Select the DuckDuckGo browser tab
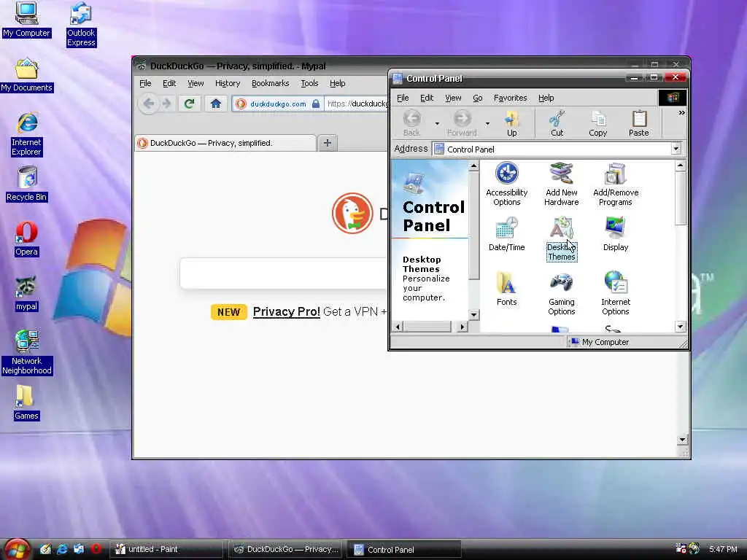 (x=225, y=143)
